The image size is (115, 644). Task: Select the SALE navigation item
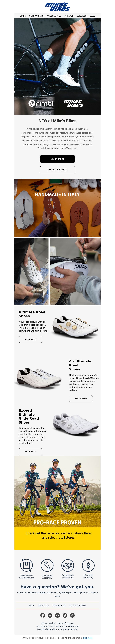(x=92, y=16)
